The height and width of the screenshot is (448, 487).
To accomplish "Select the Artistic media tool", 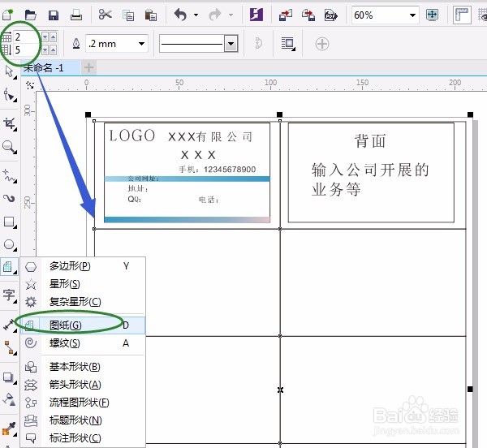I will click(x=9, y=199).
